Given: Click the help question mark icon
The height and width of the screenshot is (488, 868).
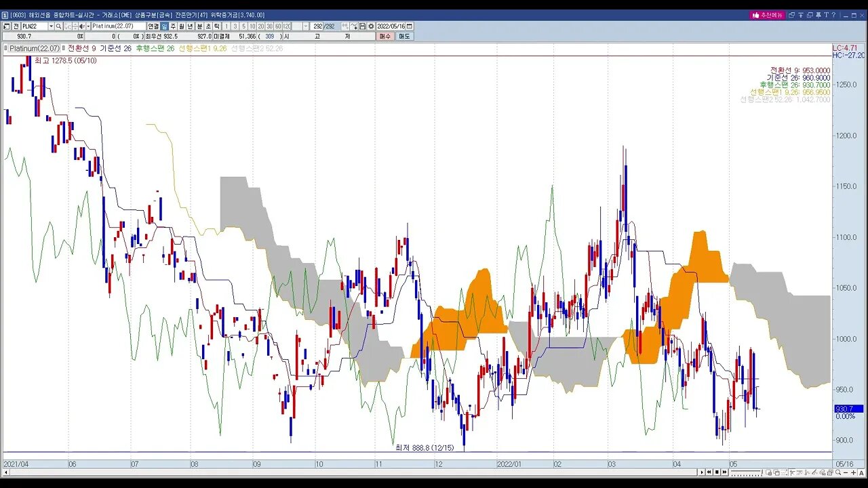Looking at the screenshot, I should pos(833,15).
